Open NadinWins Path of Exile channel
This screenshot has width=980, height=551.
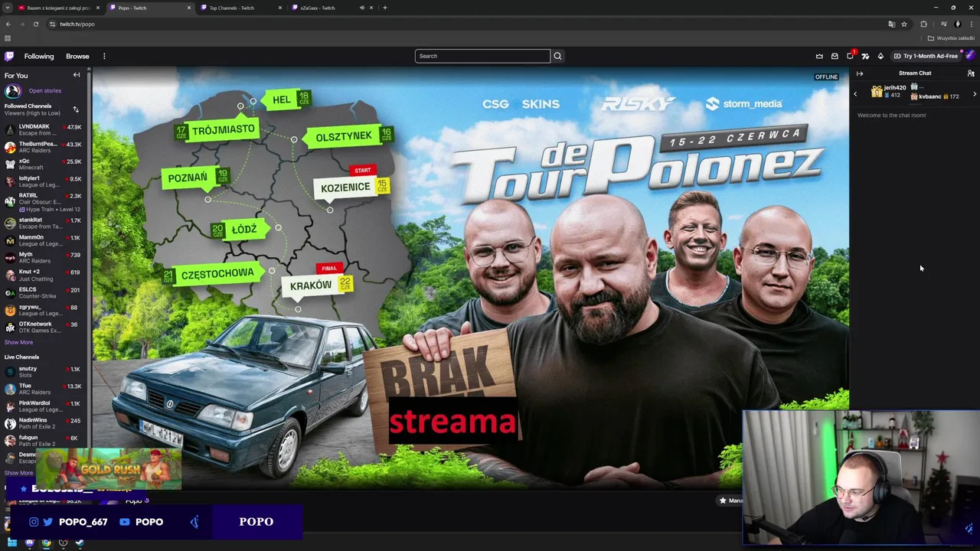44,423
